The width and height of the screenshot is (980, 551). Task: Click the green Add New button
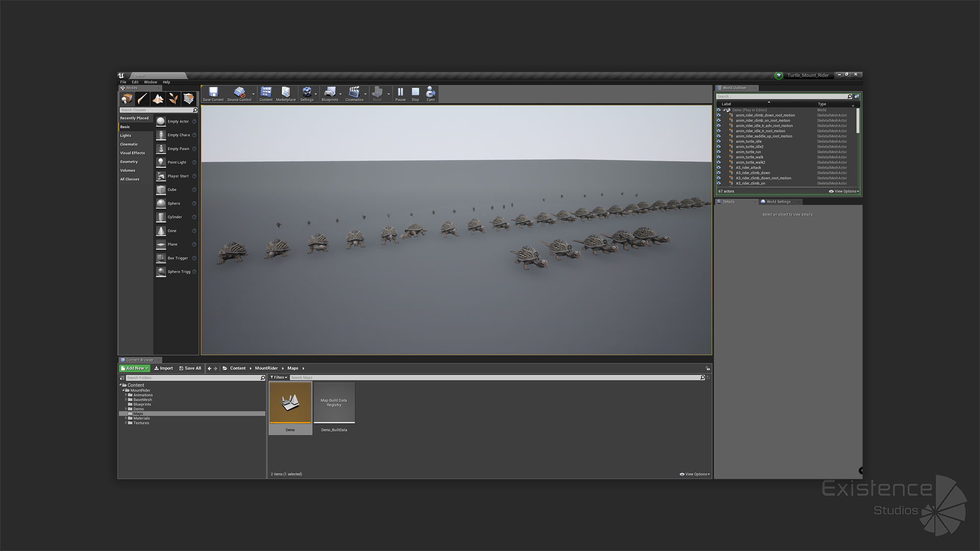click(135, 368)
